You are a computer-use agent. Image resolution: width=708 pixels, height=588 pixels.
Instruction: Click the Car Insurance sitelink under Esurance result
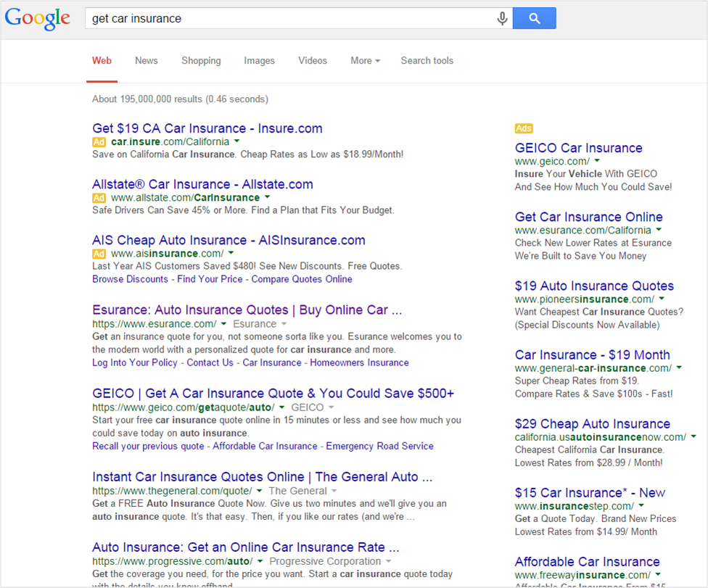pos(272,363)
